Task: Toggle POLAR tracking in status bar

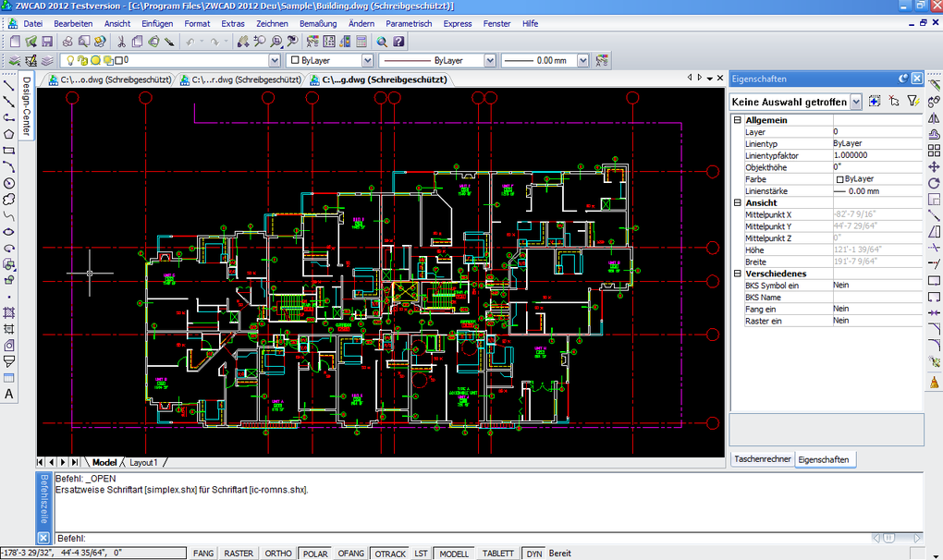Action: pos(314,554)
